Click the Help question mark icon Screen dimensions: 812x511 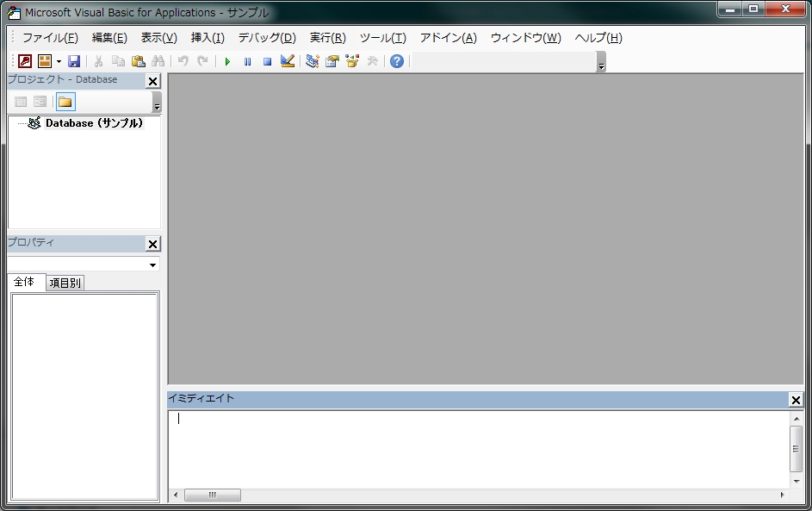(x=396, y=61)
